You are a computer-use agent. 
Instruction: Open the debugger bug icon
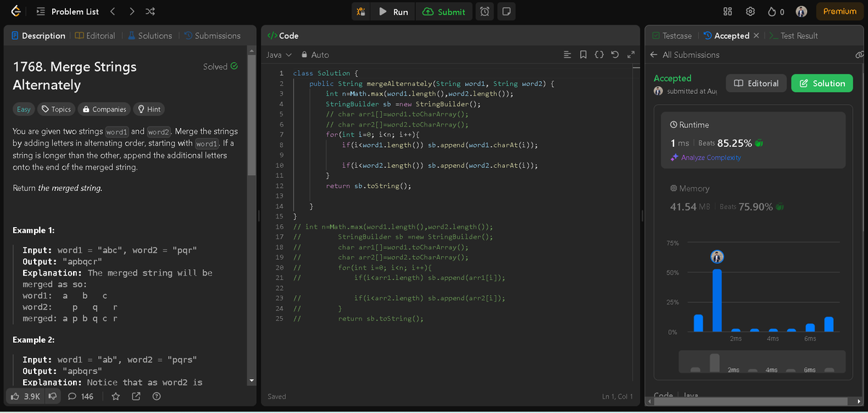pos(361,12)
